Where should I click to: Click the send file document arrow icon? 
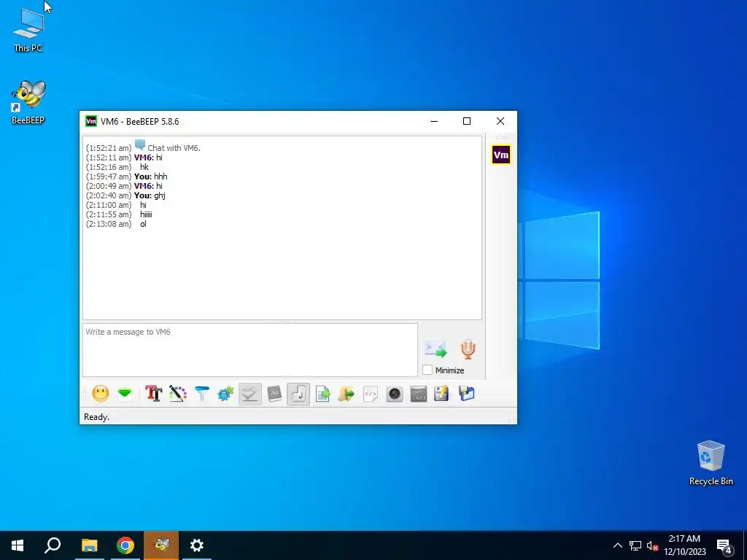click(x=322, y=394)
